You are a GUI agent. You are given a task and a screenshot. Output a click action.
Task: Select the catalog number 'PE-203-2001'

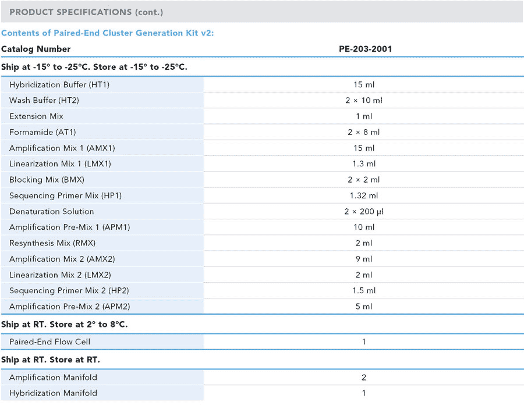[x=365, y=49]
